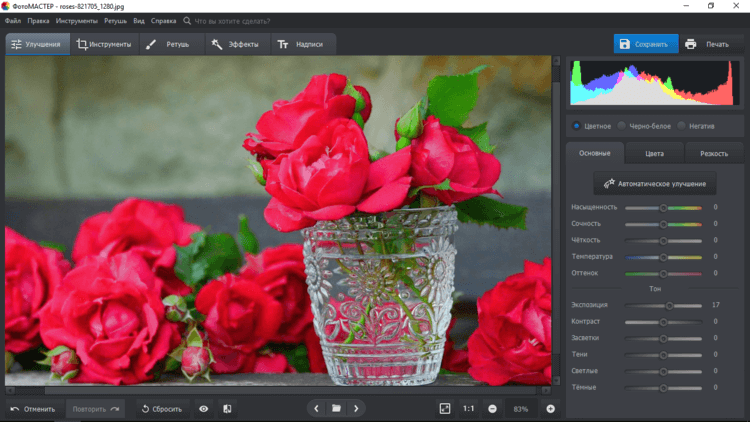Toggle the eye preview original icon

[203, 409]
